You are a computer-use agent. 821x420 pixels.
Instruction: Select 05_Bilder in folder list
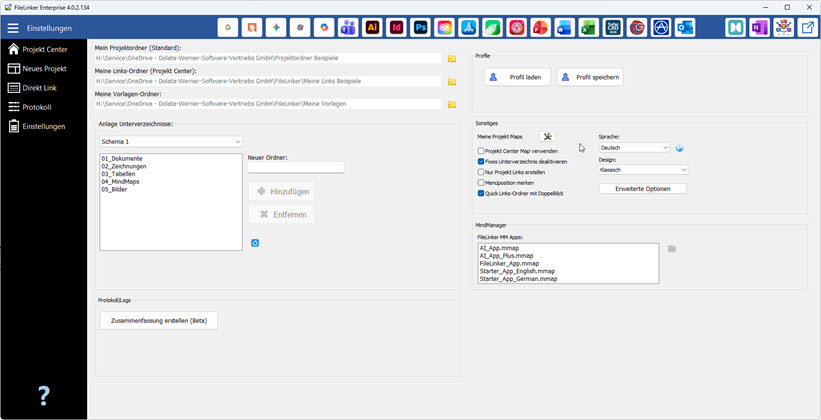[115, 190]
